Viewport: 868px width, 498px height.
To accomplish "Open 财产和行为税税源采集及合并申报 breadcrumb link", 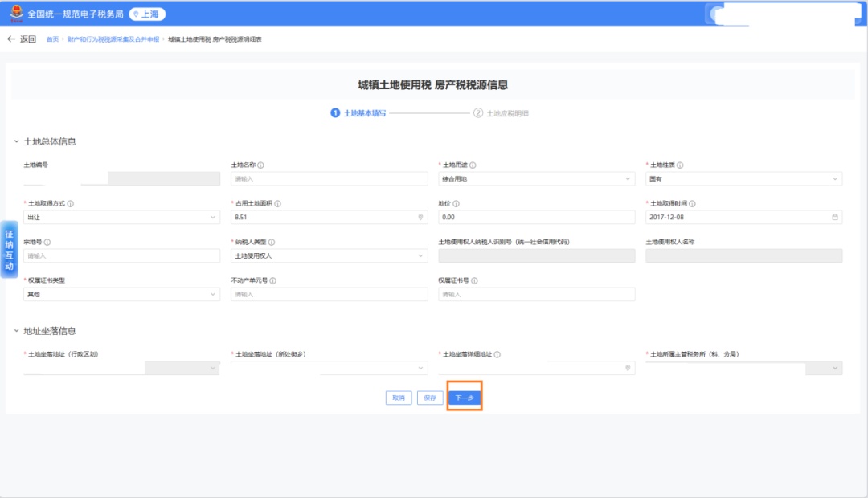I will tap(113, 39).
